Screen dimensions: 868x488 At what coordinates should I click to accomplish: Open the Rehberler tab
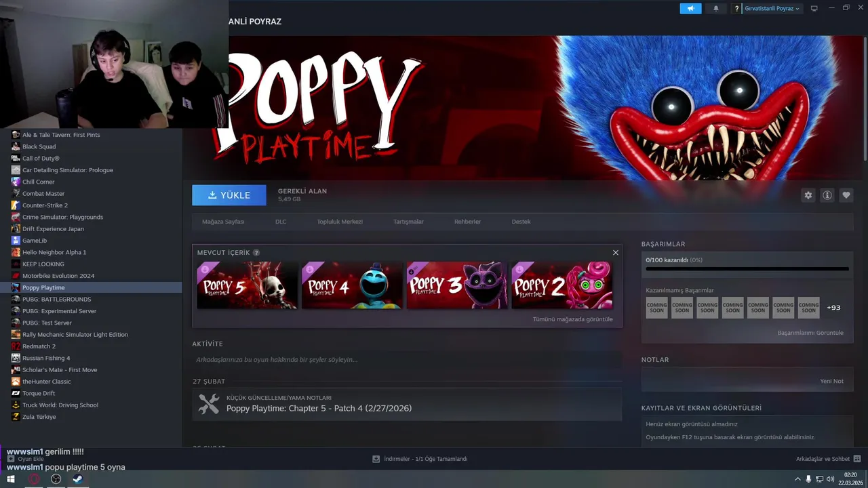(467, 222)
